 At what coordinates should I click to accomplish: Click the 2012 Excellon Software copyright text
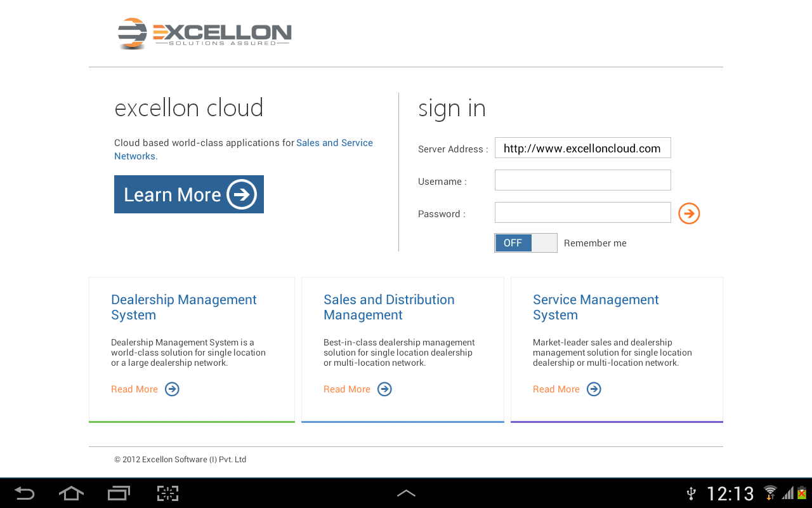pos(180,459)
